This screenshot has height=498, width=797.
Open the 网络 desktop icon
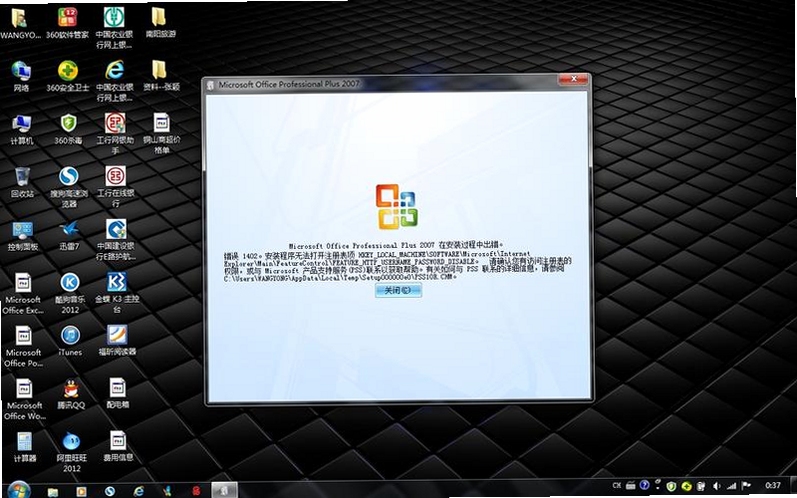tap(21, 76)
